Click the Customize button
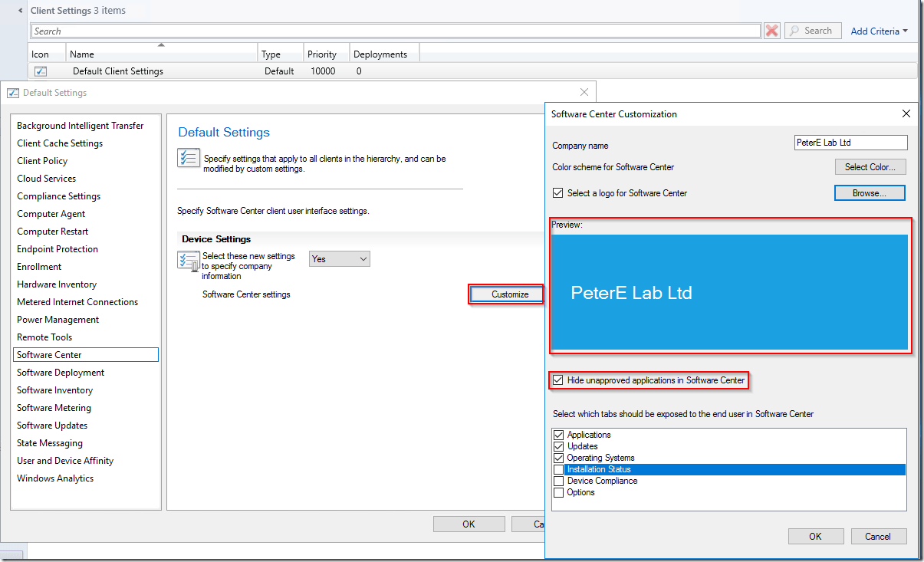 510,294
